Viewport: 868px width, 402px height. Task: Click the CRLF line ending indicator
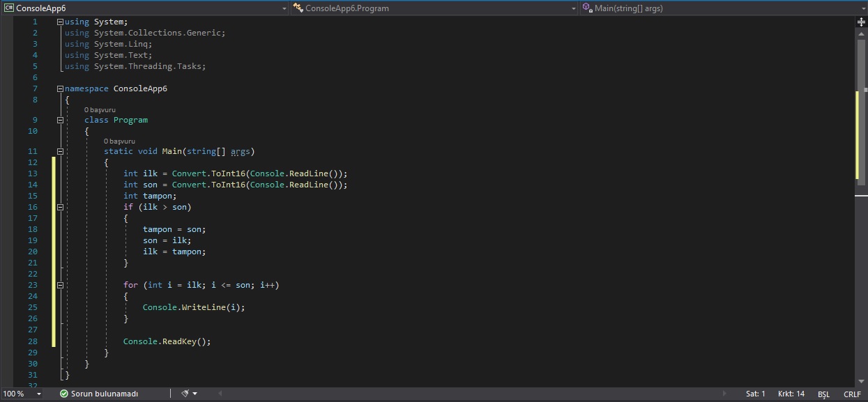[852, 394]
